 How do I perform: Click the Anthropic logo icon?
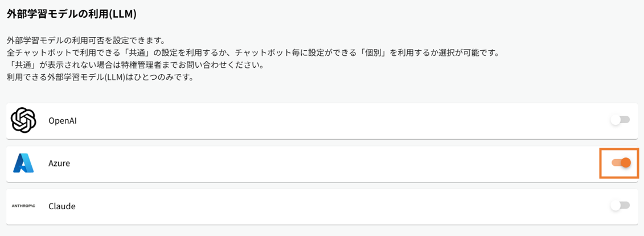click(x=23, y=206)
